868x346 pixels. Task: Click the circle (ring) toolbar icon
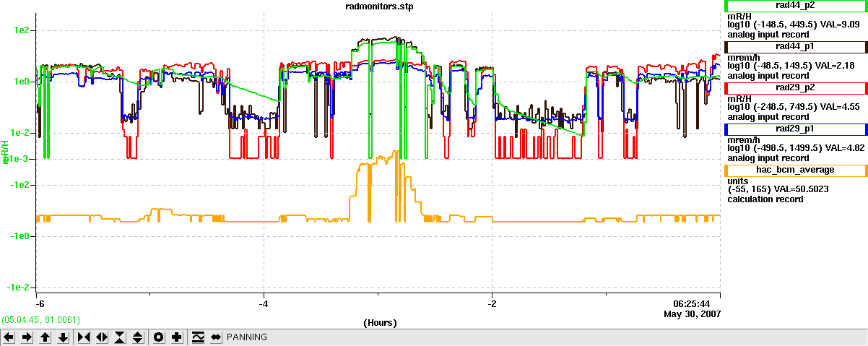point(158,337)
